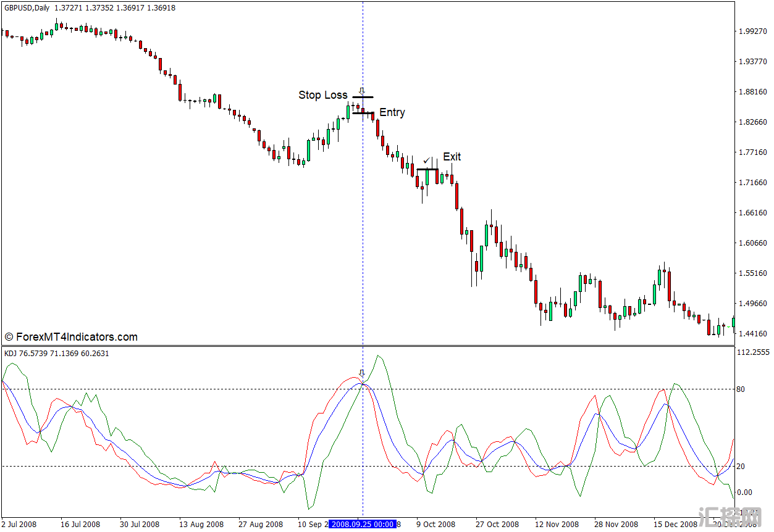
Task: Click the 1.99270 price axis label
Action: coord(752,31)
